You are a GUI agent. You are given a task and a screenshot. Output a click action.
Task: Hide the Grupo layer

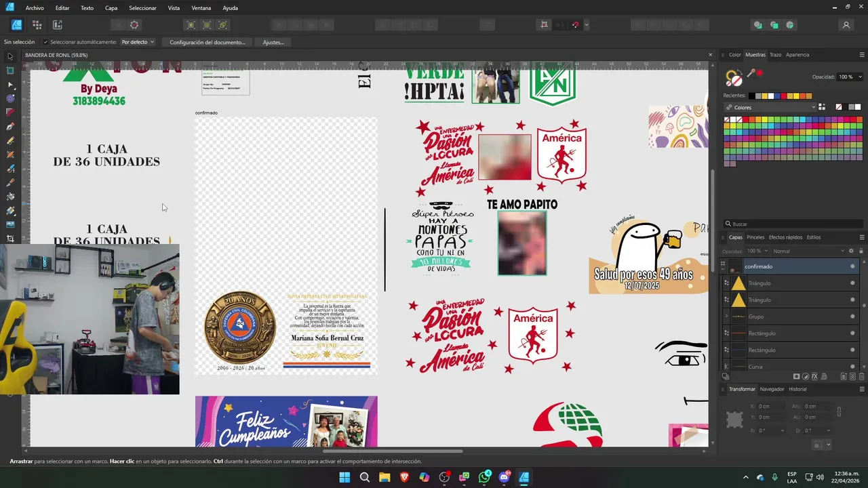coord(852,317)
